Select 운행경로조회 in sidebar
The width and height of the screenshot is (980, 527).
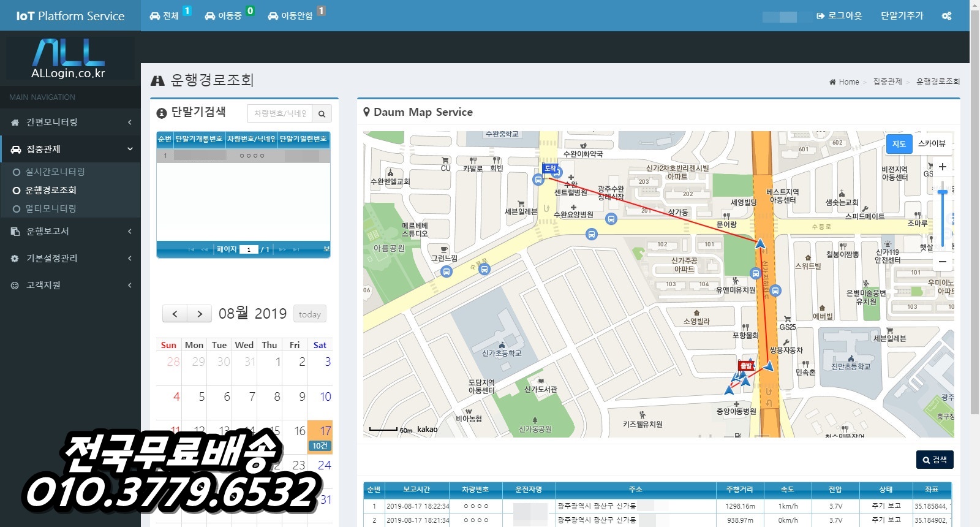pos(51,191)
